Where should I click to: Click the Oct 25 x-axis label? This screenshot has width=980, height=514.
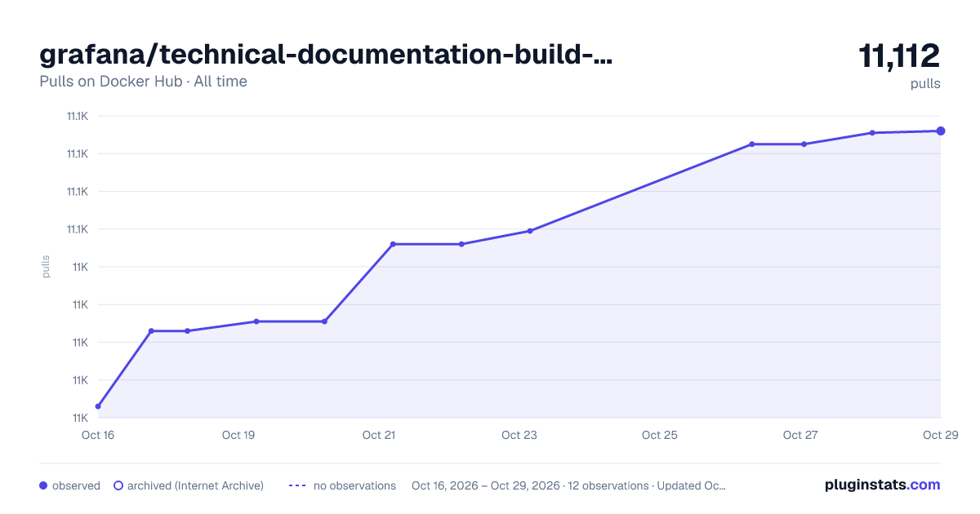[660, 435]
